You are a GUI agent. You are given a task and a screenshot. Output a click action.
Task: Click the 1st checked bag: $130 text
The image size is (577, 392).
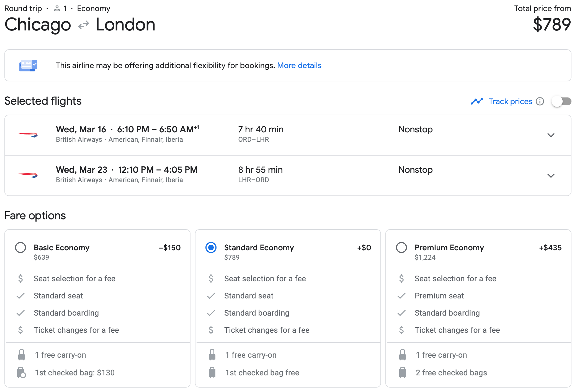pos(75,373)
